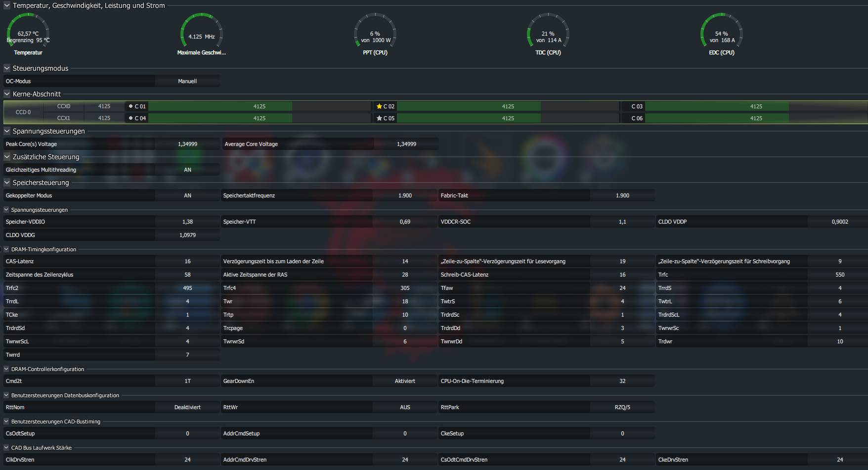
Task: Click CPU-On-Die-Terminierung value 32
Action: 622,381
